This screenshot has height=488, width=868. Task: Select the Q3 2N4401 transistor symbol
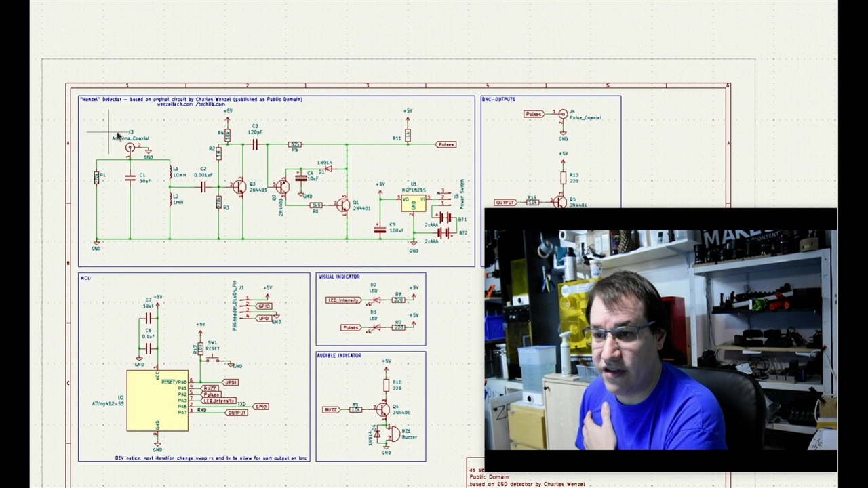[239, 186]
